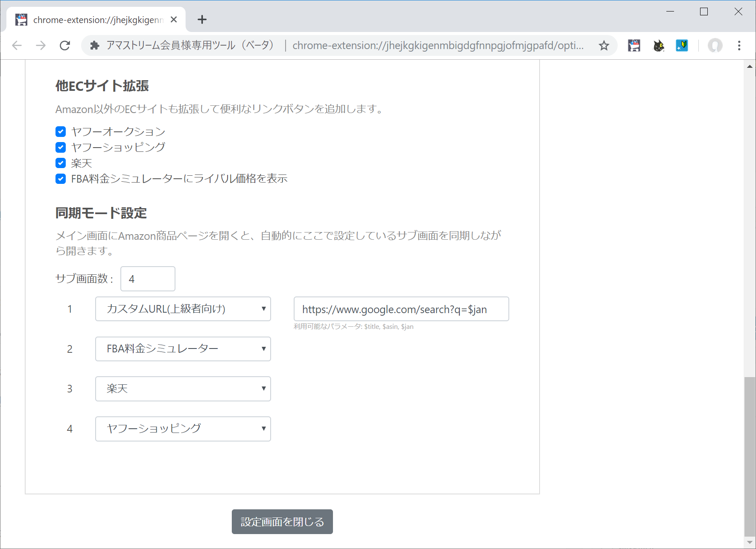Uncheck the ヤフーオークション checkbox

(61, 131)
